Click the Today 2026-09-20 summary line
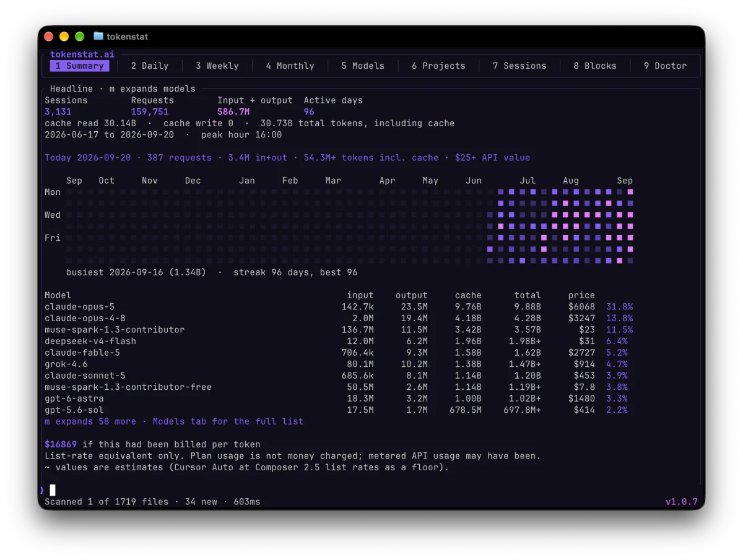743x560 pixels. [x=287, y=158]
